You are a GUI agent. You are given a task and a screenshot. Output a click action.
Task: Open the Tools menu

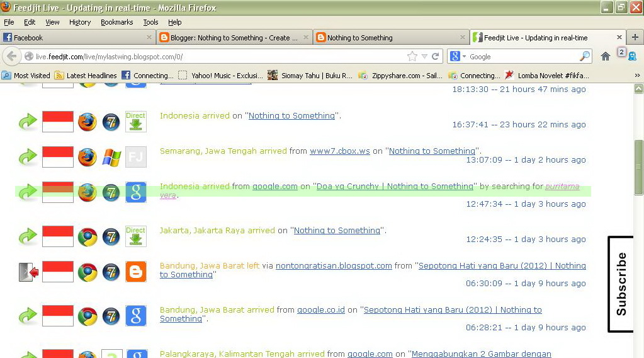pos(150,22)
